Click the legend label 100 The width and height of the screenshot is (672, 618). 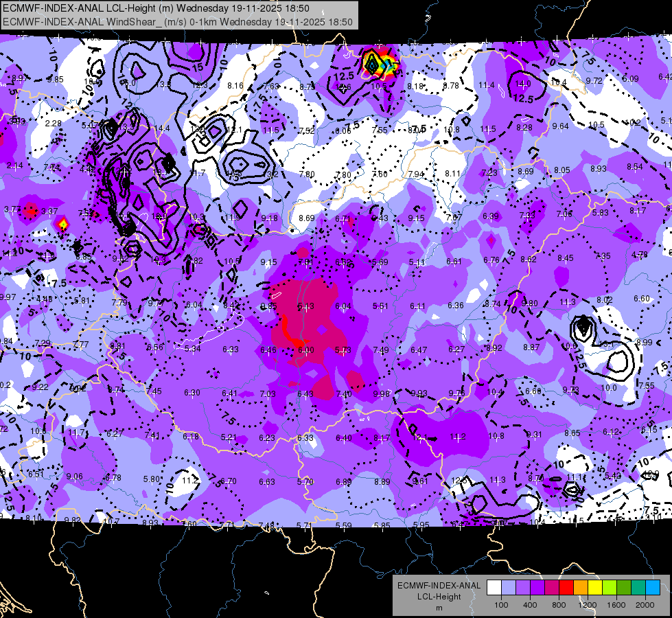coord(501,605)
